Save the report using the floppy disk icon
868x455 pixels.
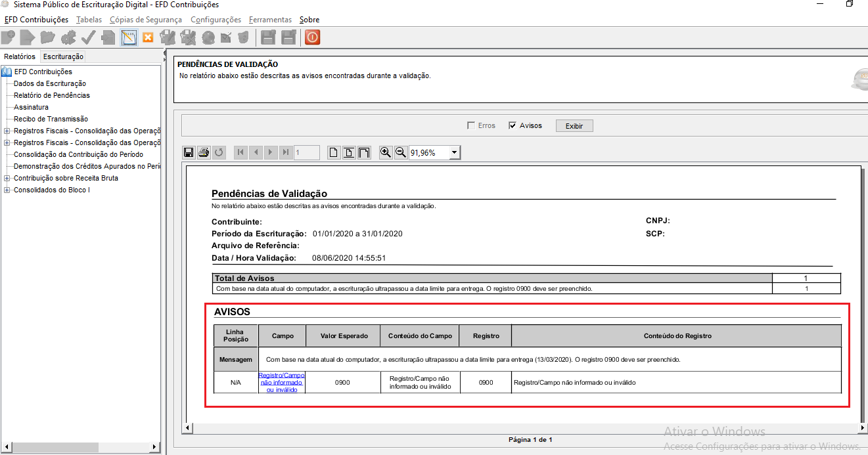pyautogui.click(x=189, y=153)
